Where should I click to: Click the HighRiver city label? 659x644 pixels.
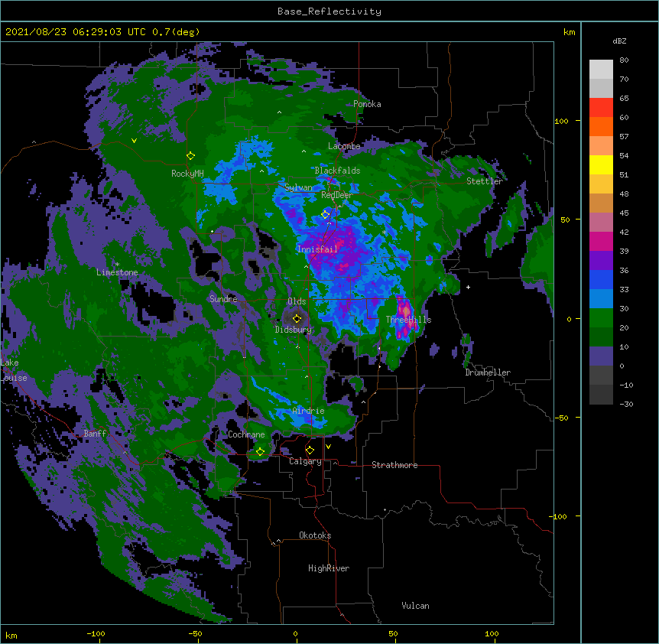(329, 568)
